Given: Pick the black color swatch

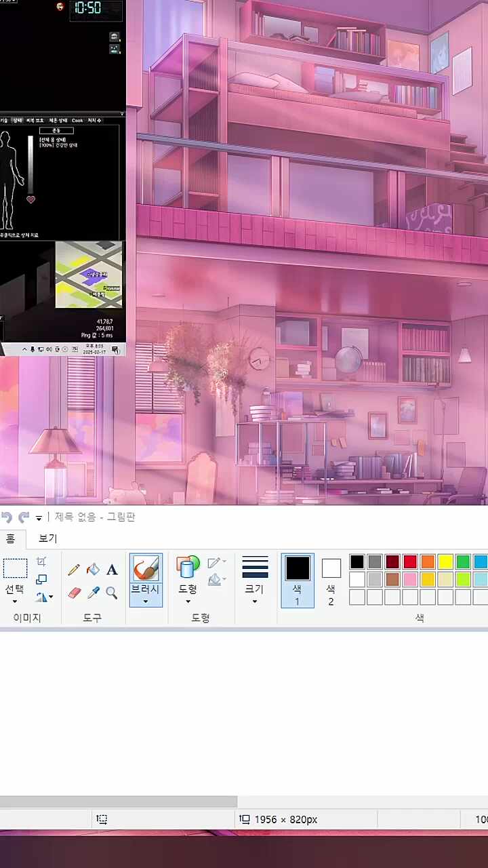Looking at the screenshot, I should coord(357,561).
